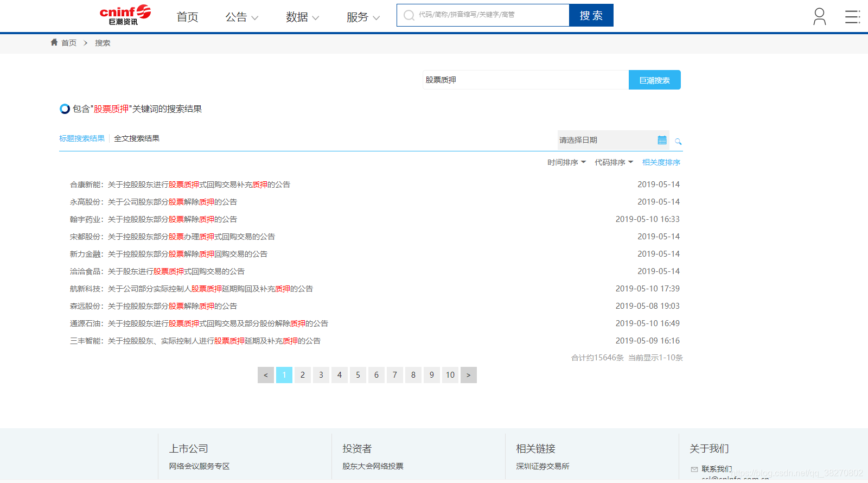Image resolution: width=868 pixels, height=483 pixels.
Task: Click 深圳证券交易所 footer link
Action: click(x=542, y=466)
